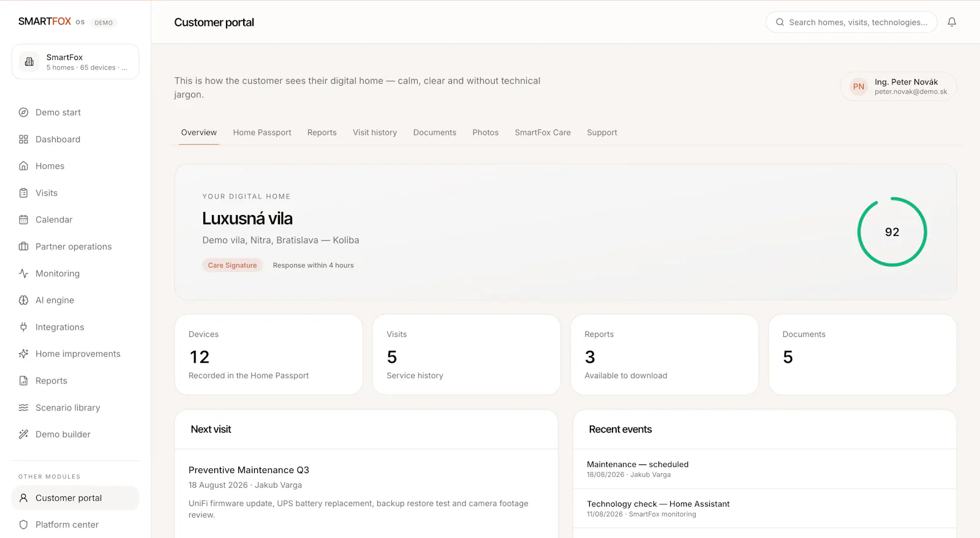Click the Next visit heading
Image resolution: width=980 pixels, height=538 pixels.
[x=211, y=430]
